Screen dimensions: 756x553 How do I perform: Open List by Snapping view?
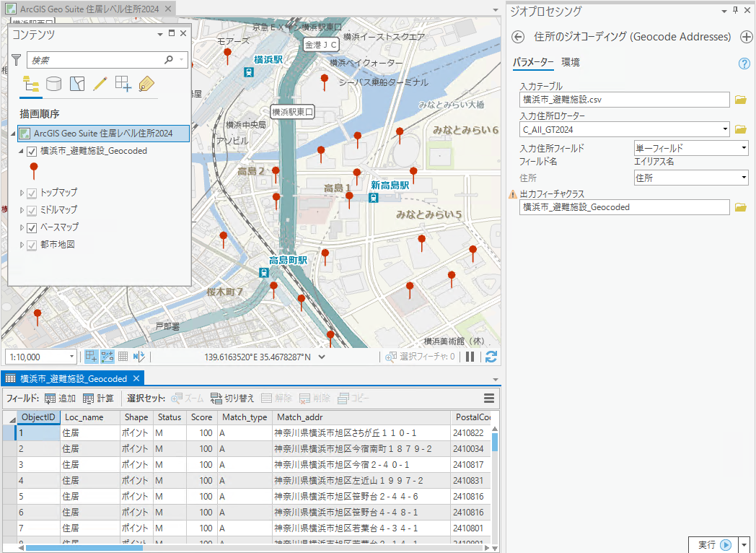(x=123, y=84)
